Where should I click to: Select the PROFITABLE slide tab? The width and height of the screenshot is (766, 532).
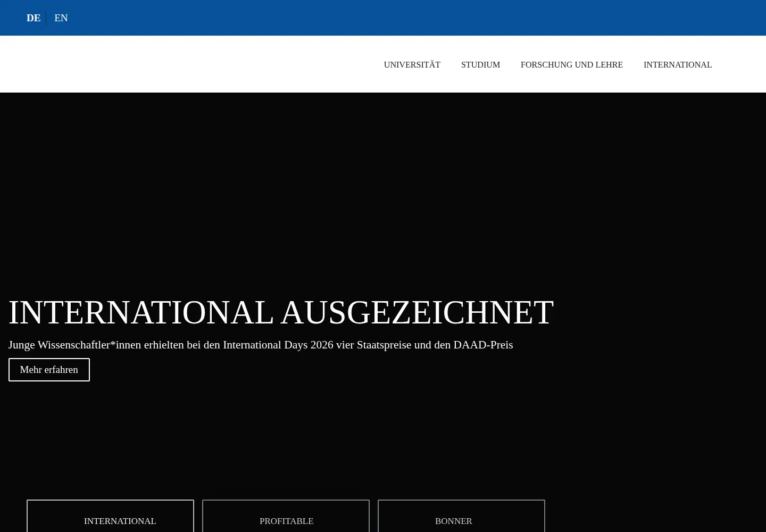click(286, 516)
